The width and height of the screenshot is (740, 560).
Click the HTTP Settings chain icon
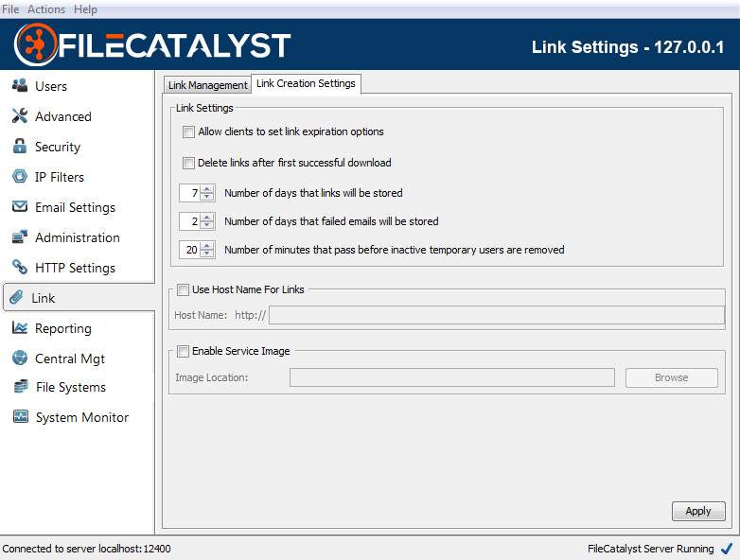coord(19,267)
